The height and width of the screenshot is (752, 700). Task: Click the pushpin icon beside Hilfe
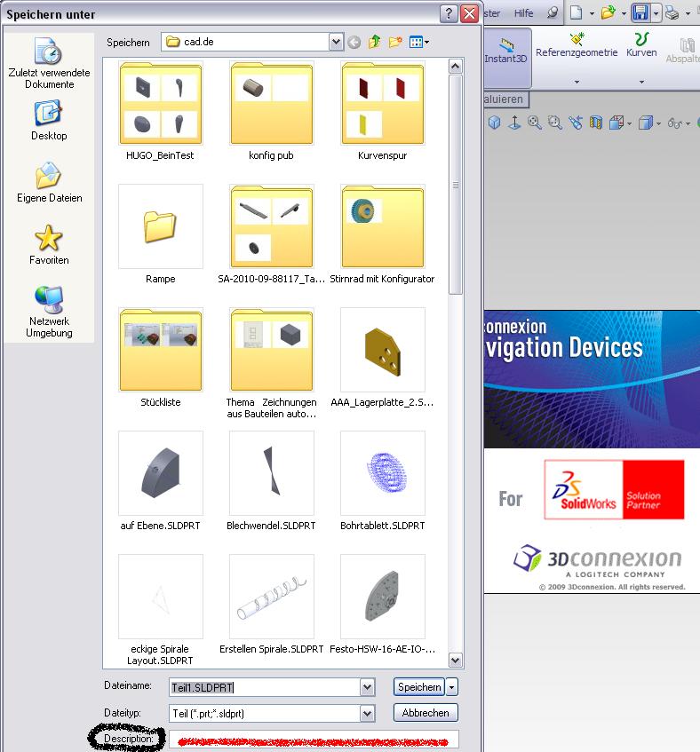(x=553, y=12)
